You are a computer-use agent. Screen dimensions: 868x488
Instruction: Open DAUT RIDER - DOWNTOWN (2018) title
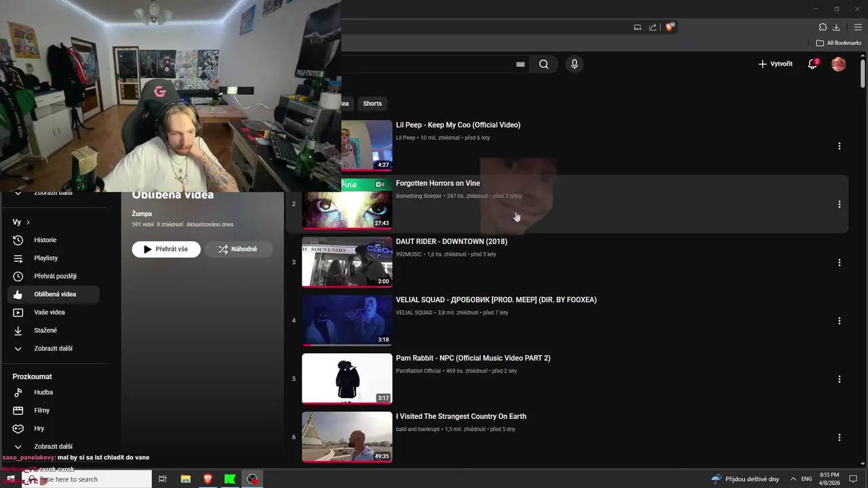coord(452,241)
